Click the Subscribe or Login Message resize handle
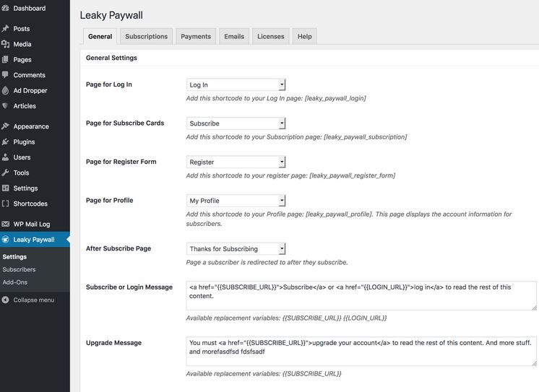The image size is (539, 392). tap(534, 308)
